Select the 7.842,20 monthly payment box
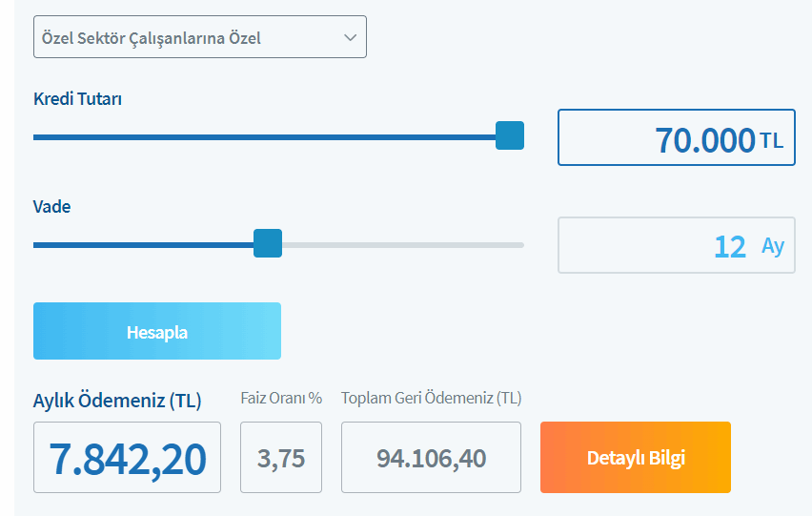812x516 pixels. coord(127,459)
